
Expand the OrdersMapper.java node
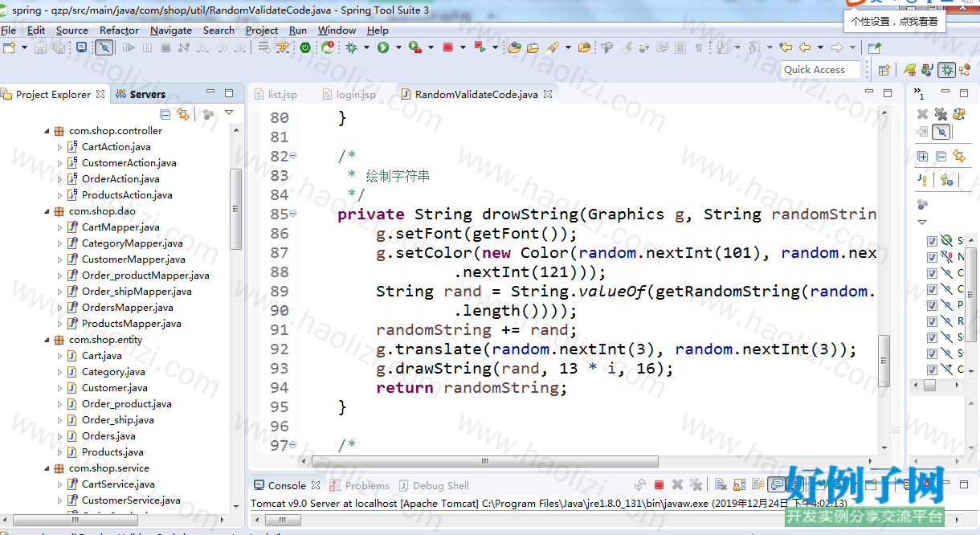pyautogui.click(x=59, y=308)
